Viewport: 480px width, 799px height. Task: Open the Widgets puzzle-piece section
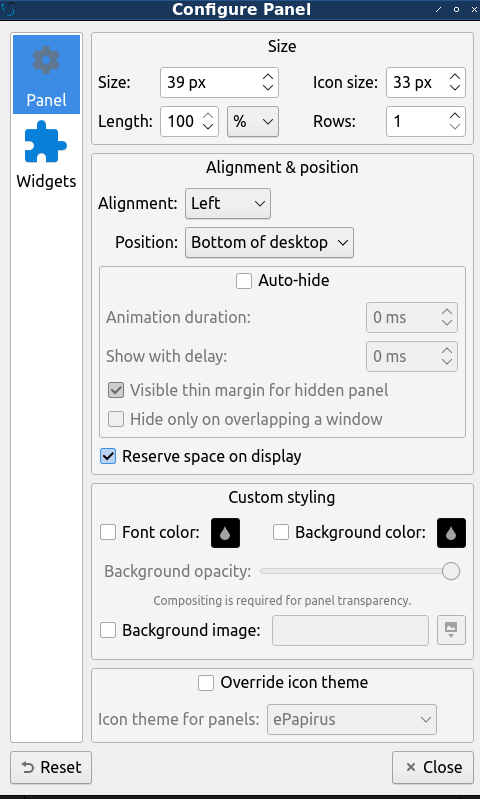click(x=46, y=142)
